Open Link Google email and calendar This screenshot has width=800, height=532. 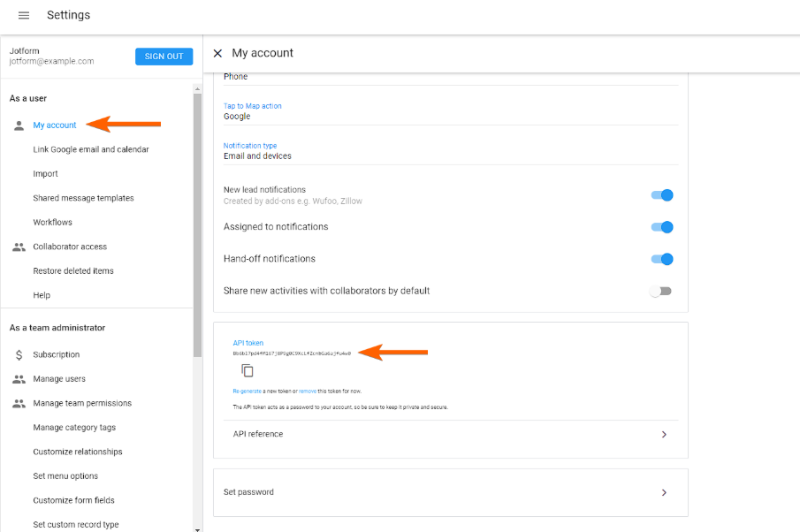(x=91, y=149)
